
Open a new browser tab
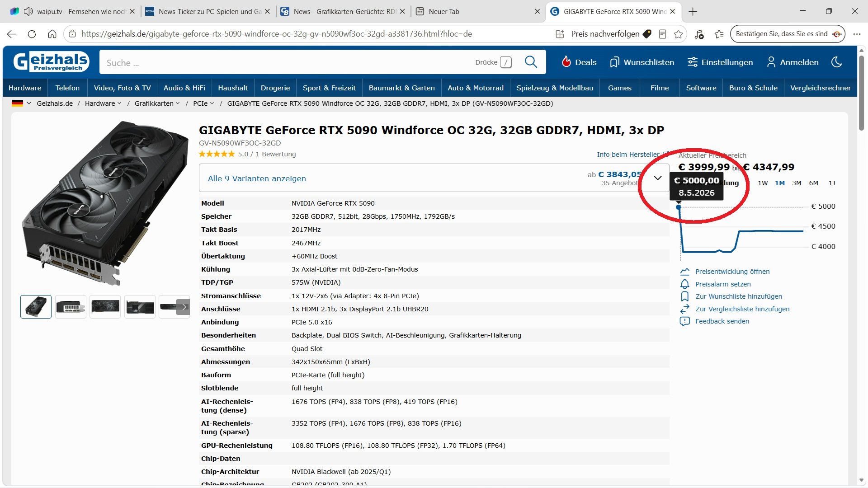pyautogui.click(x=693, y=12)
